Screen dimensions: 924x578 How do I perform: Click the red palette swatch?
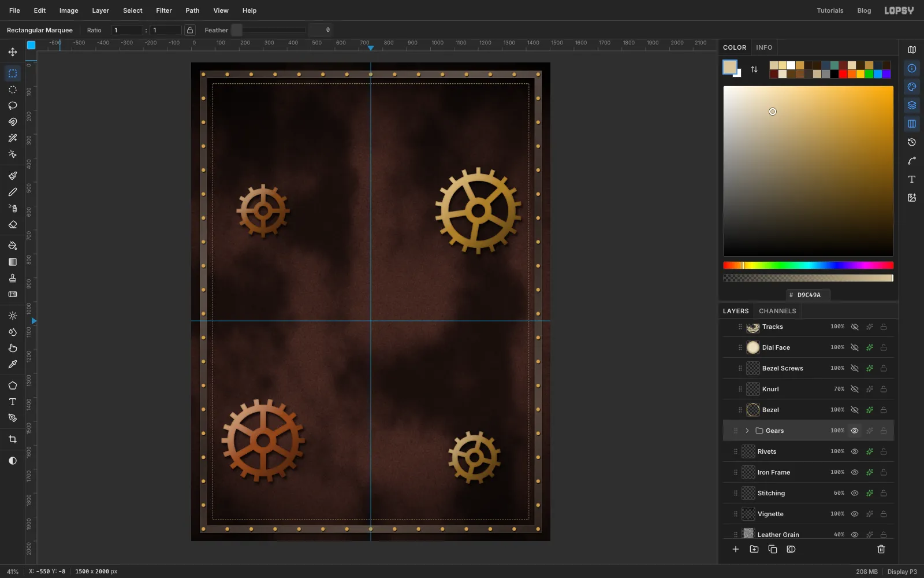[x=843, y=74]
